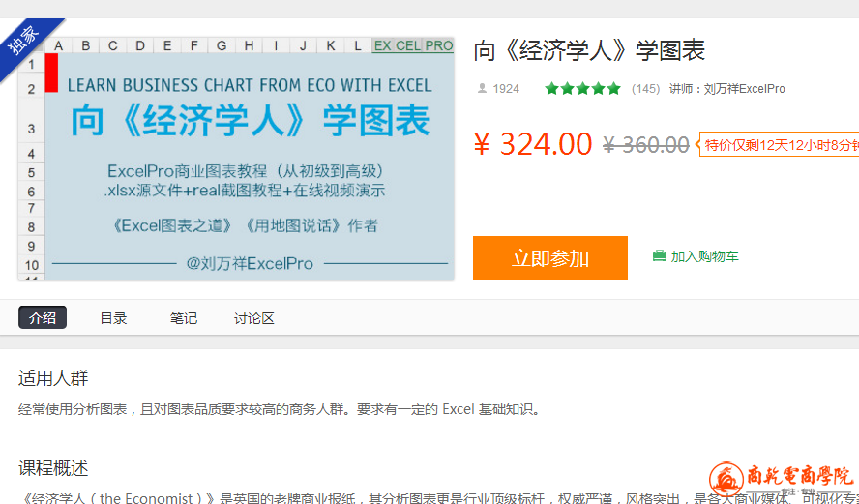Screen dimensions: 859x504
Task: Click the five-star rating icons
Action: pos(583,89)
